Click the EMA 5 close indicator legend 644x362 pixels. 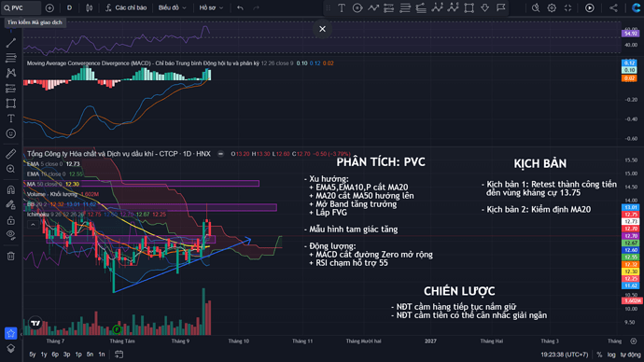pos(53,164)
